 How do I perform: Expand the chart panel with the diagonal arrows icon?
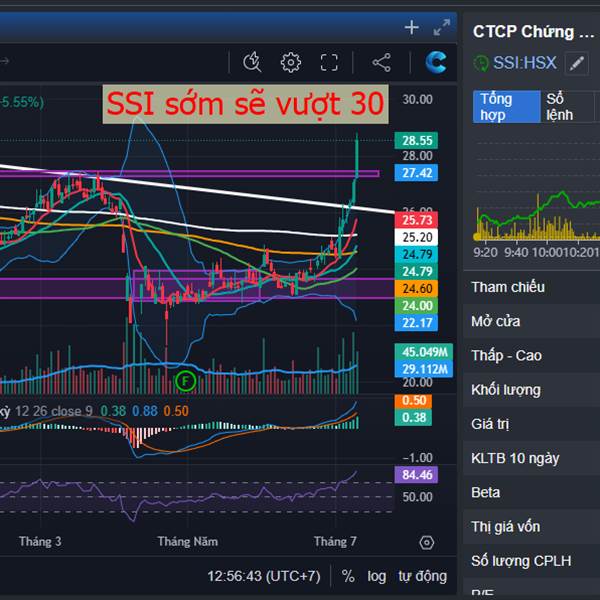(442, 28)
